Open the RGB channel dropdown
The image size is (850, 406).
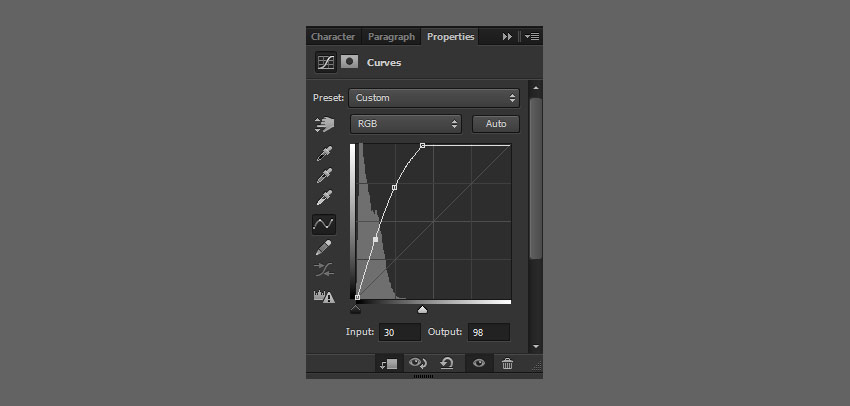(406, 124)
